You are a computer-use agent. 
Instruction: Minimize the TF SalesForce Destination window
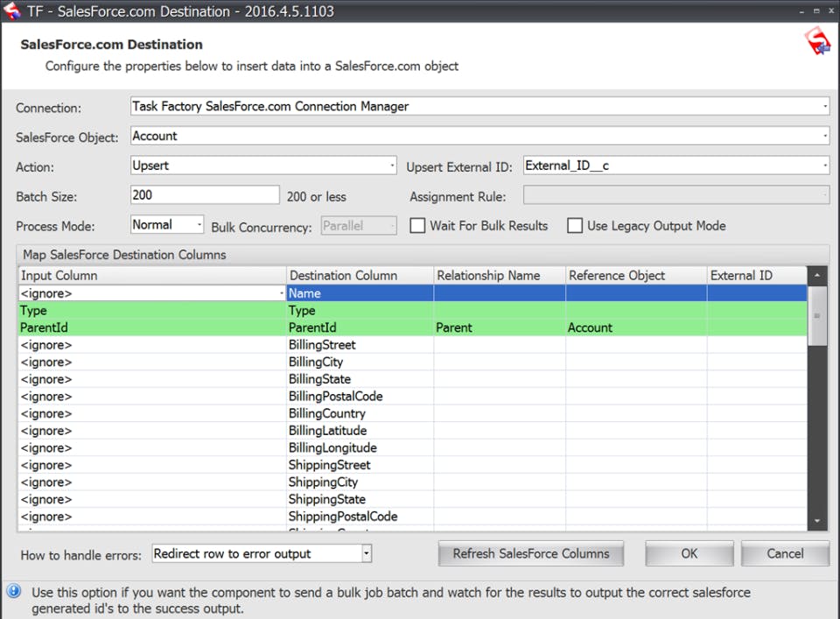coord(801,11)
